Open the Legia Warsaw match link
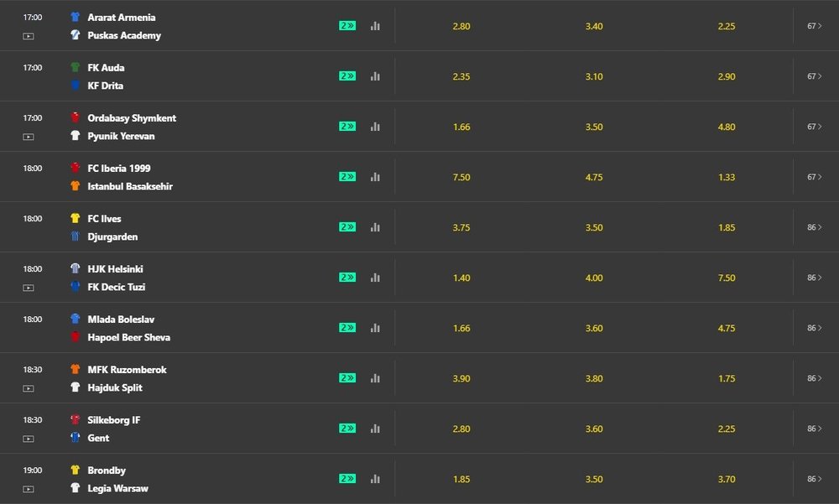 (x=118, y=488)
